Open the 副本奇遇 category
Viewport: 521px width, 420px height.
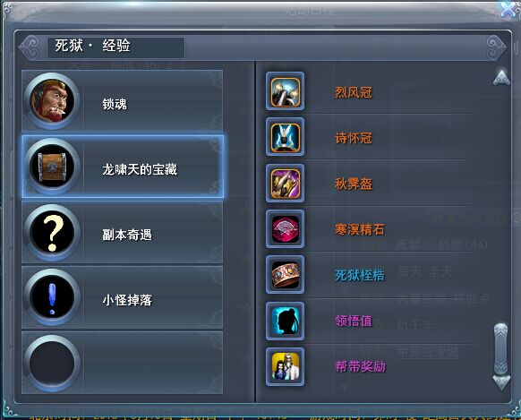123,232
